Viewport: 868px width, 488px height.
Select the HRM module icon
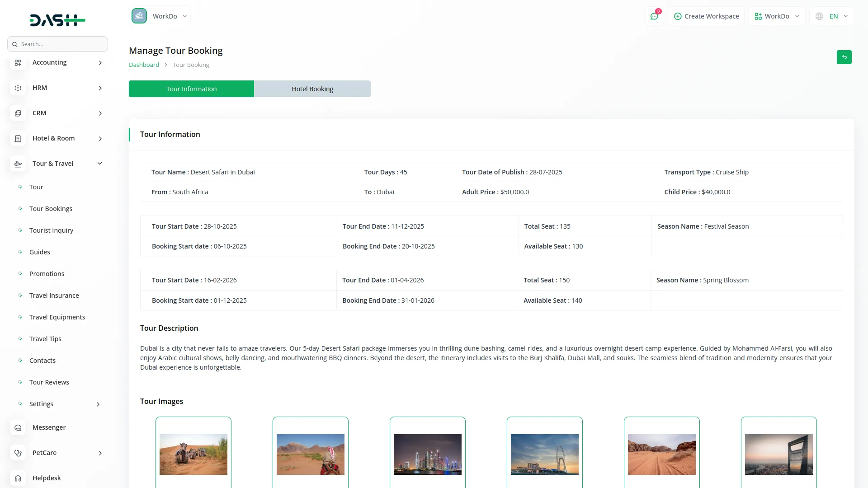tap(18, 88)
